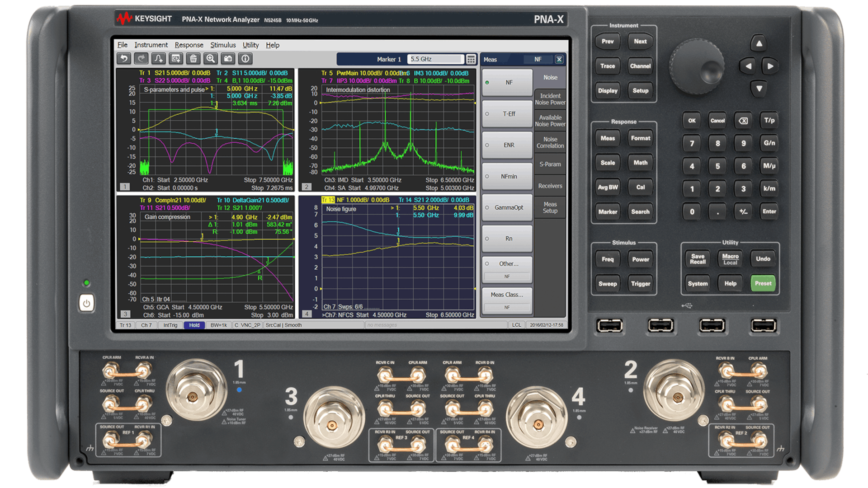This screenshot has width=868, height=488.
Task: Select the Add Trace toolbar icon
Action: tap(158, 59)
